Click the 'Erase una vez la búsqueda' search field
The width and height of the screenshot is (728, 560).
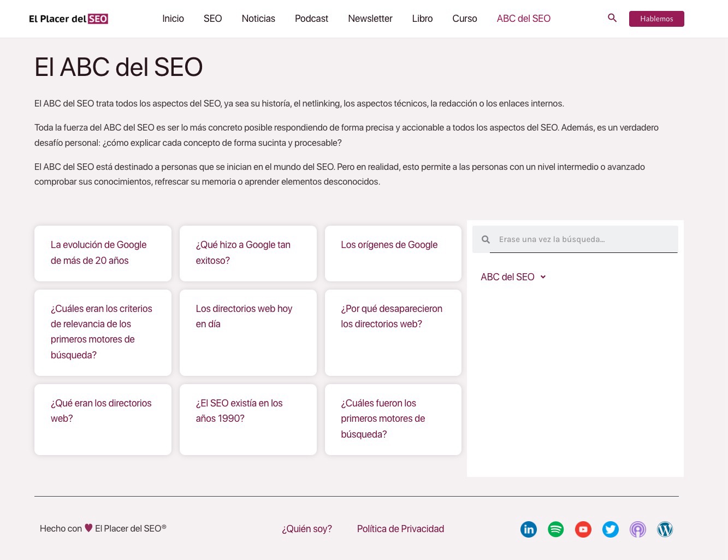pyautogui.click(x=583, y=239)
